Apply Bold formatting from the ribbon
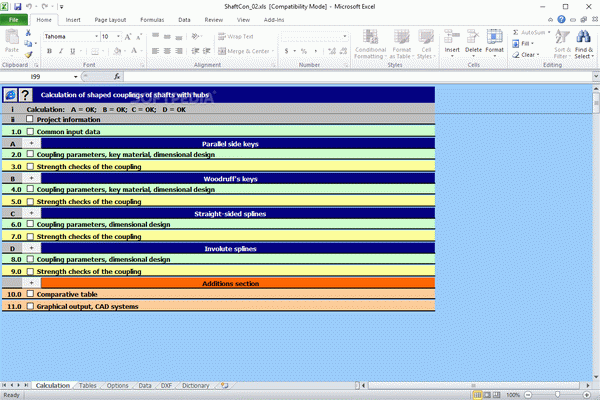Viewport: 600px width, 400px height. pyautogui.click(x=49, y=50)
